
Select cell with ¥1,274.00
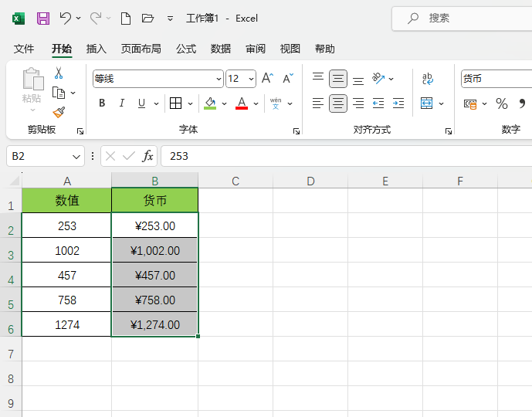pos(154,324)
